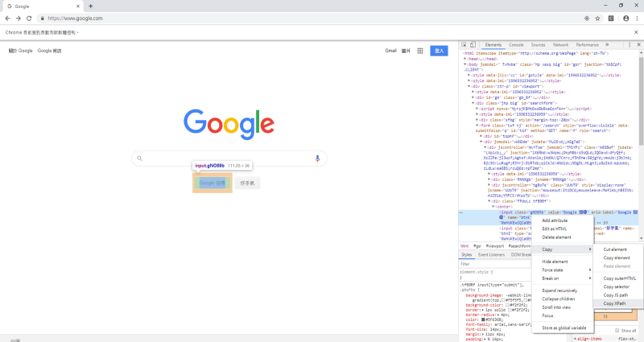The width and height of the screenshot is (644, 342).
Task: Select Copy element in submenu
Action: click(617, 258)
